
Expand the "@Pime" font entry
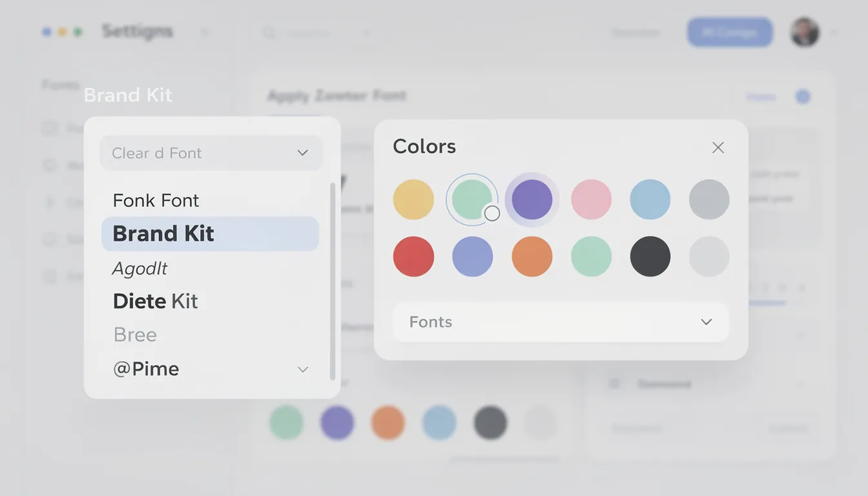pos(302,369)
